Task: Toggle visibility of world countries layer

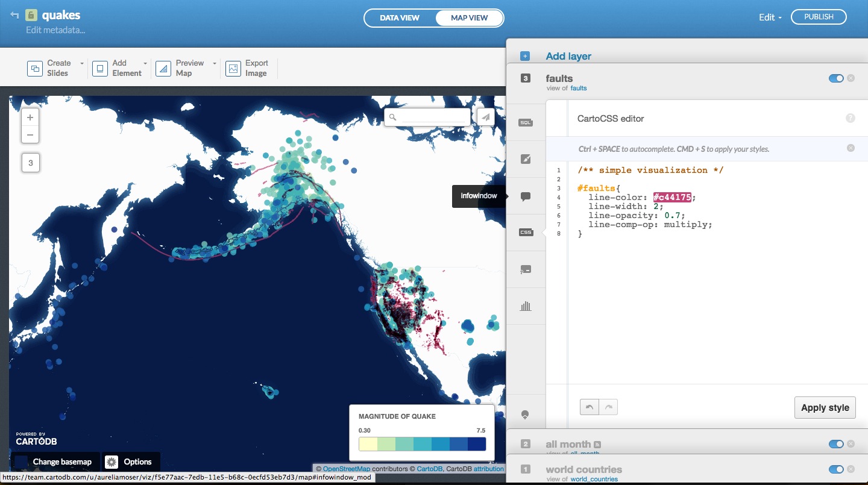Action: click(835, 469)
